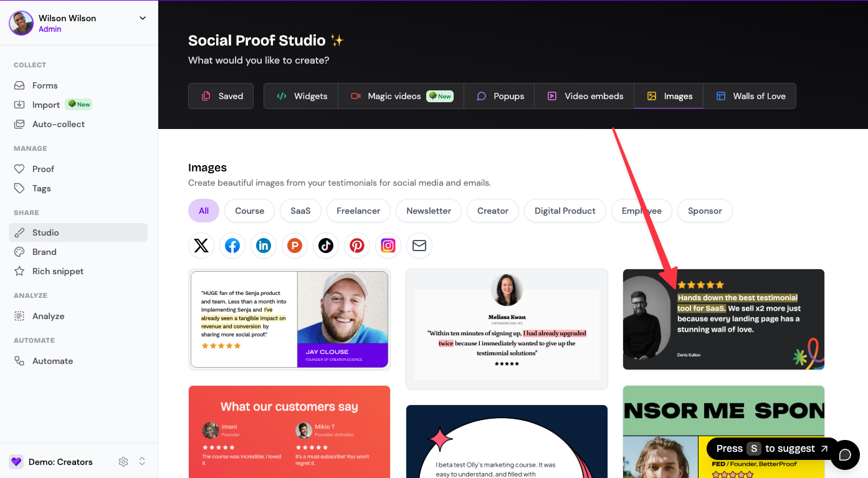Switch to the Widgets tab
The height and width of the screenshot is (478, 868).
click(x=301, y=96)
